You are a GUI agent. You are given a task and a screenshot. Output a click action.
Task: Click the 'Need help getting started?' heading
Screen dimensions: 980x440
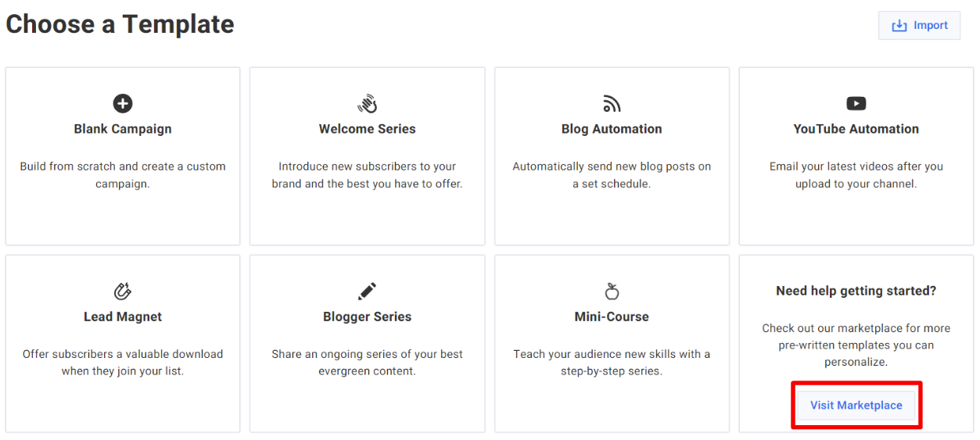coord(856,291)
